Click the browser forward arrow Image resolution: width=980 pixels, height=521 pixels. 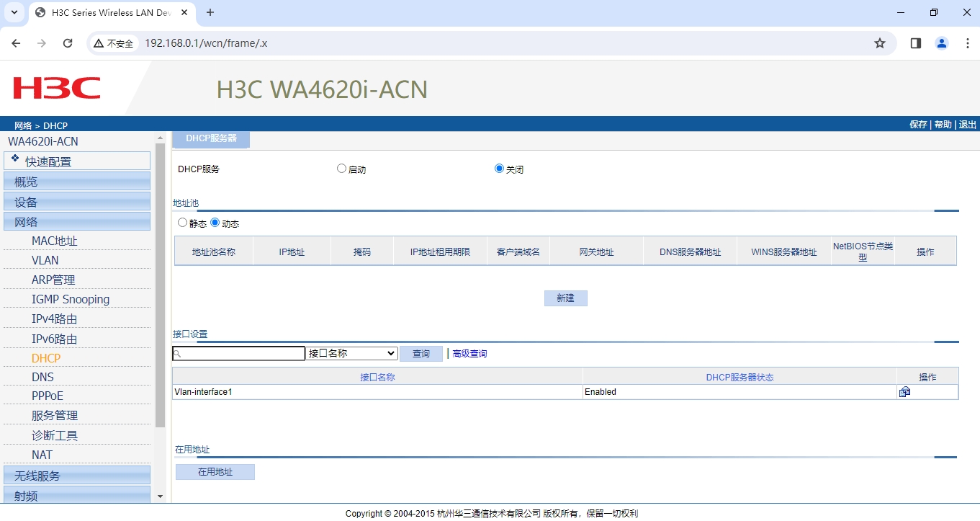pyautogui.click(x=42, y=43)
